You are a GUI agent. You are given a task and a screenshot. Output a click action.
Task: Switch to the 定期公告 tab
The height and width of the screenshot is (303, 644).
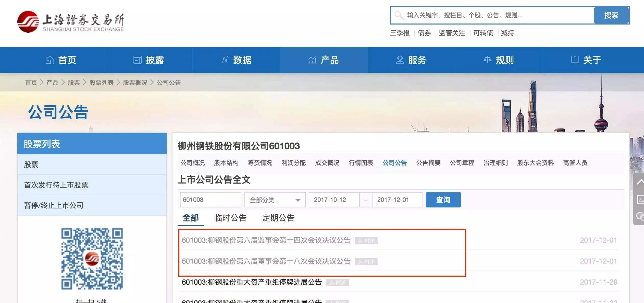pyautogui.click(x=278, y=218)
